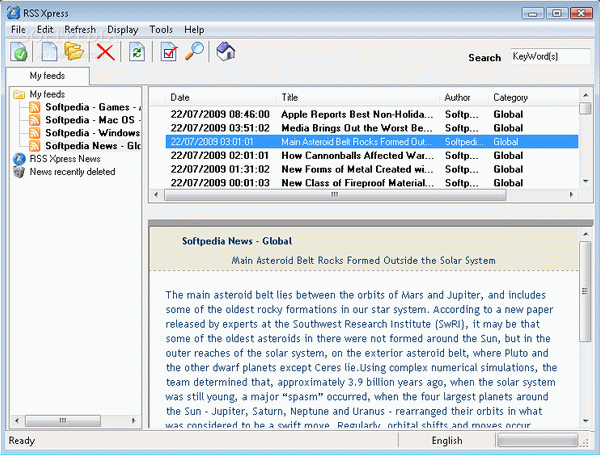Click the red X delete icon

105,52
